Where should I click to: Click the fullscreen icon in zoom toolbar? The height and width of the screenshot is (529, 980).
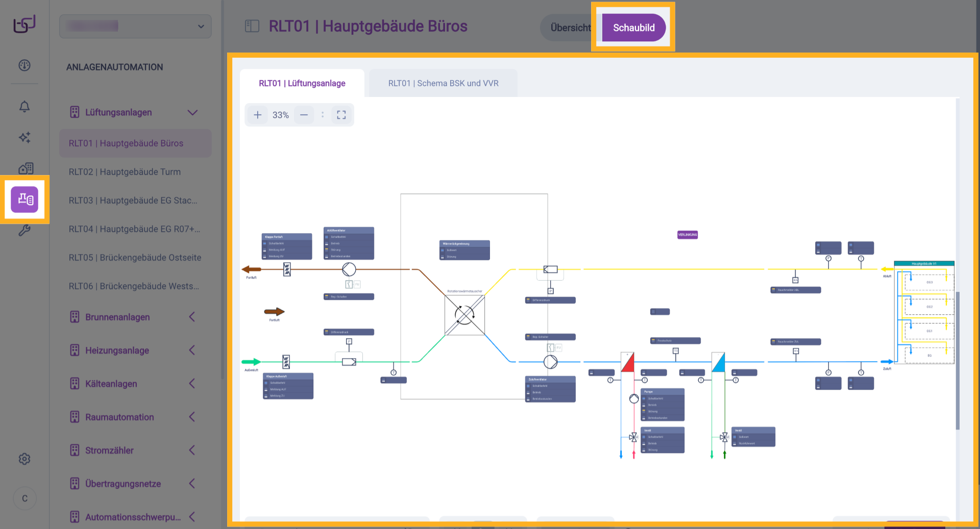[341, 115]
